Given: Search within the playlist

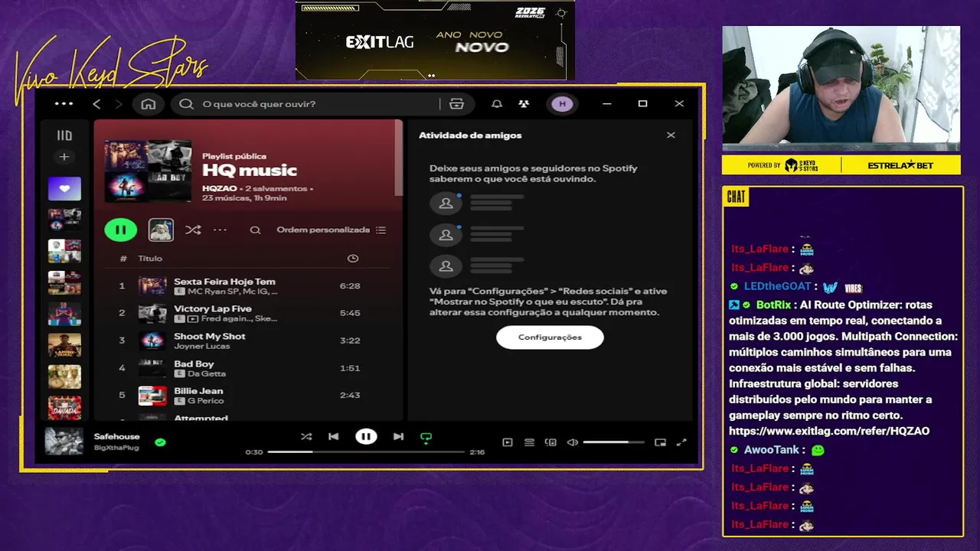Looking at the screenshot, I should pyautogui.click(x=256, y=230).
